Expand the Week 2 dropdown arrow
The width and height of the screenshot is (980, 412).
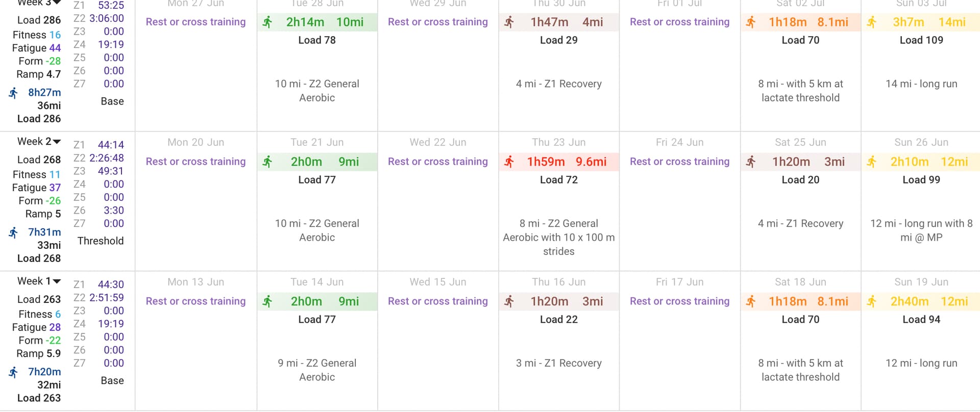point(57,142)
